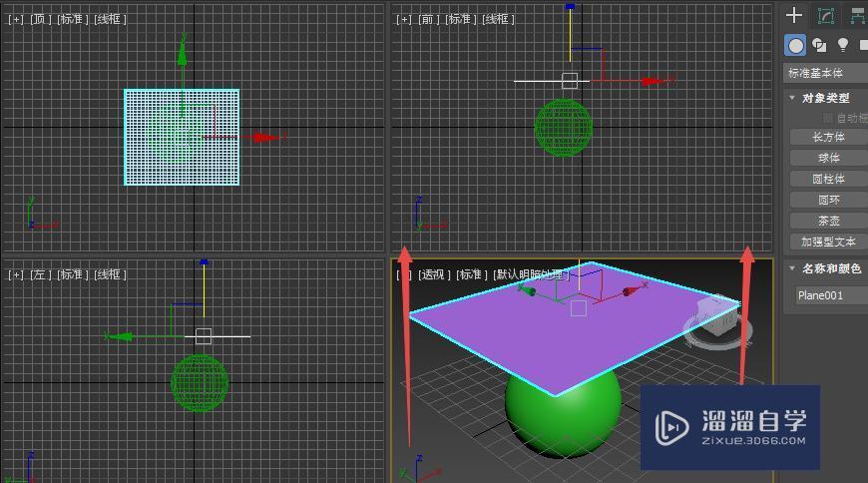Create a box with the 长方体 button
868x483 pixels.
coord(829,137)
